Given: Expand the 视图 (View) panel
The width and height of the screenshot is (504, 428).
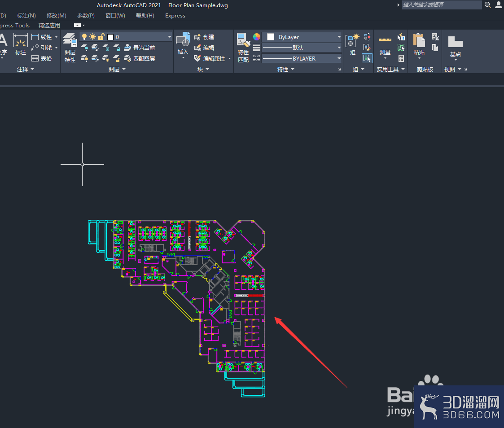Looking at the screenshot, I should pyautogui.click(x=452, y=70).
